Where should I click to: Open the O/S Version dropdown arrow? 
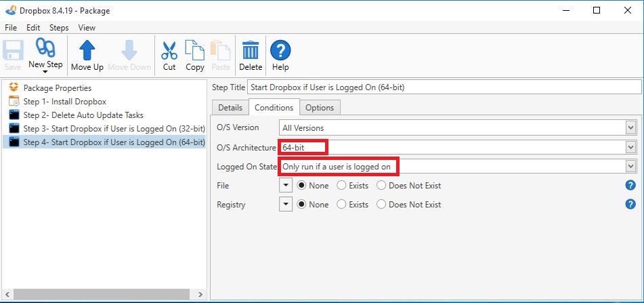tap(631, 128)
